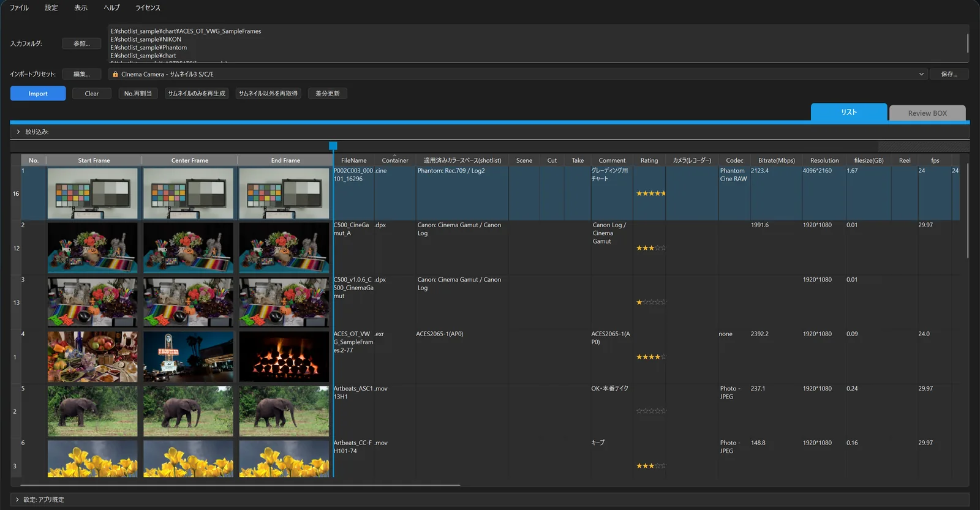Set rating stars for P002C003 row

tap(650, 193)
